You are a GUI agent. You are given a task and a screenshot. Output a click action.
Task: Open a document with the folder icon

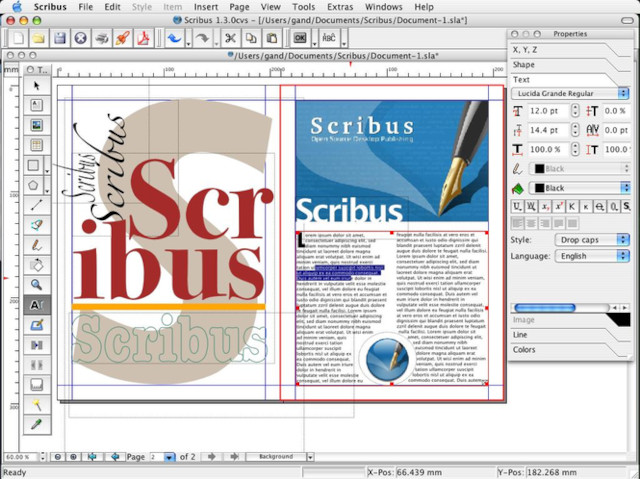tap(39, 38)
